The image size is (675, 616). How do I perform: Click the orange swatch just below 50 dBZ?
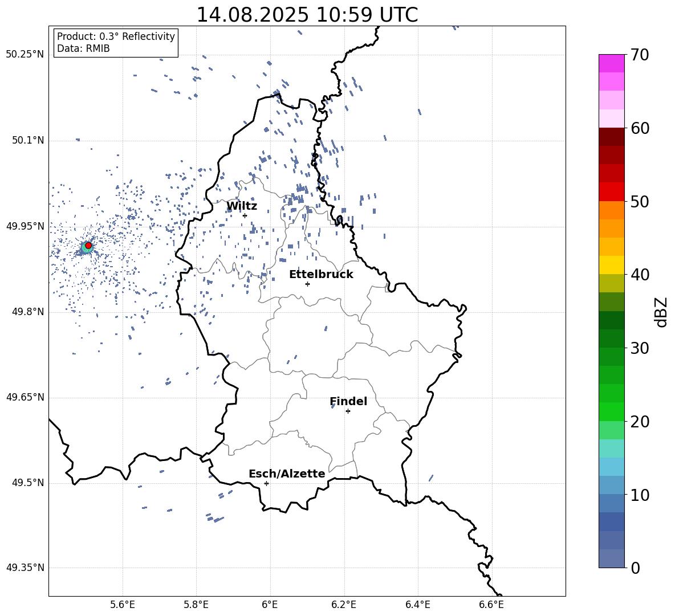[x=611, y=210]
